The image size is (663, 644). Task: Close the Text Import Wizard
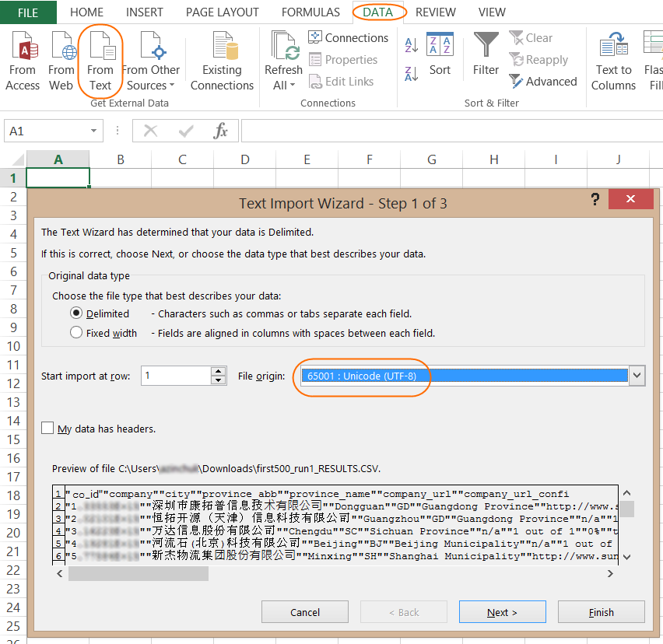click(x=630, y=199)
